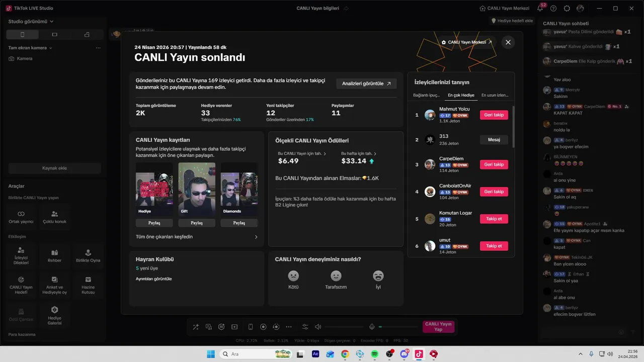The image size is (644, 362).
Task: Rate the live experience as İyi
Action: pos(378,280)
